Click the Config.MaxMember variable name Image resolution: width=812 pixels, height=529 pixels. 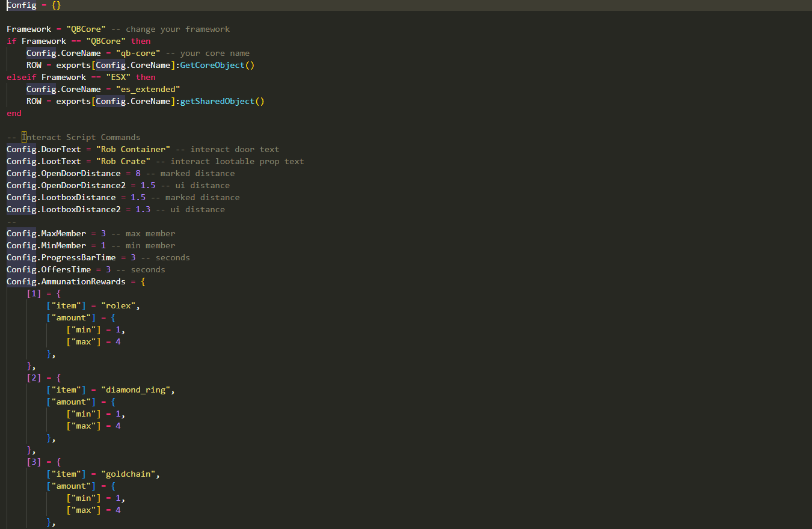click(x=46, y=233)
